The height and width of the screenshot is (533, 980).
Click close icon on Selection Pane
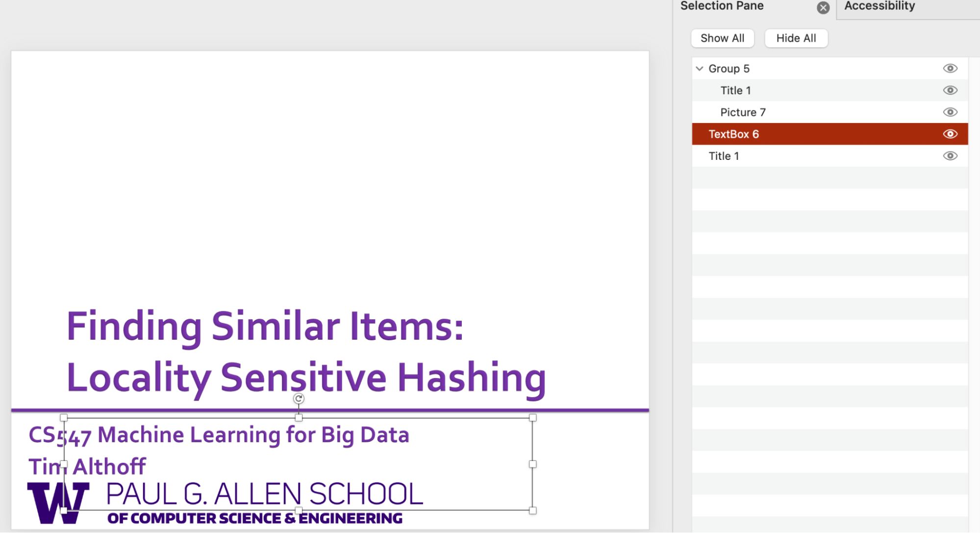tap(822, 6)
